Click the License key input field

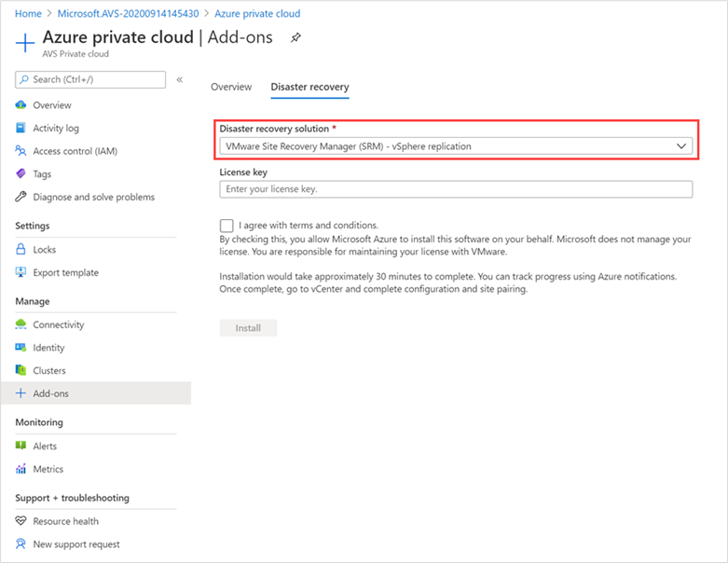click(x=456, y=189)
